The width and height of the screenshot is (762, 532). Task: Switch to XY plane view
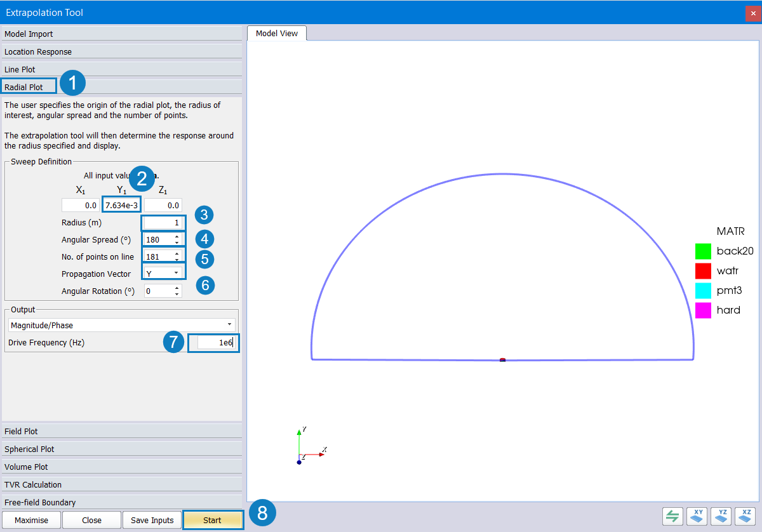[697, 516]
